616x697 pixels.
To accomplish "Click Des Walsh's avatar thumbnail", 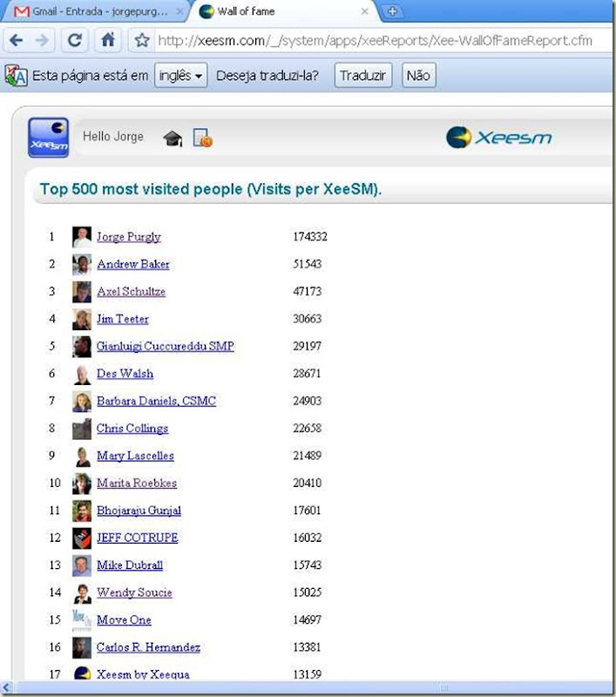I will (82, 375).
